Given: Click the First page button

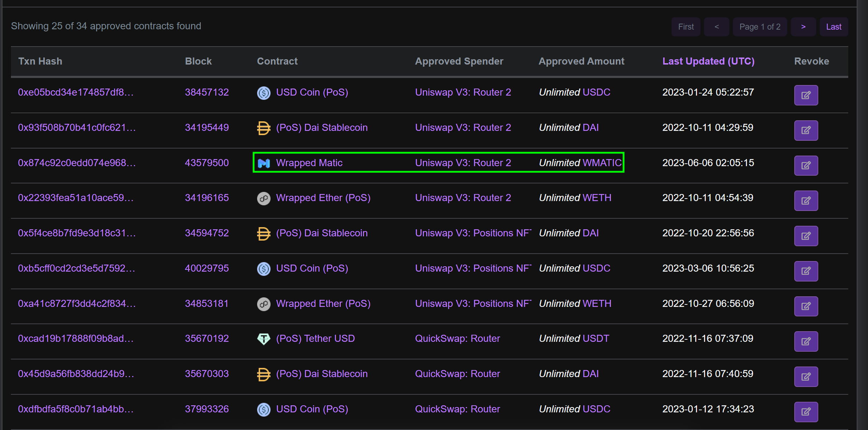Looking at the screenshot, I should pos(685,26).
